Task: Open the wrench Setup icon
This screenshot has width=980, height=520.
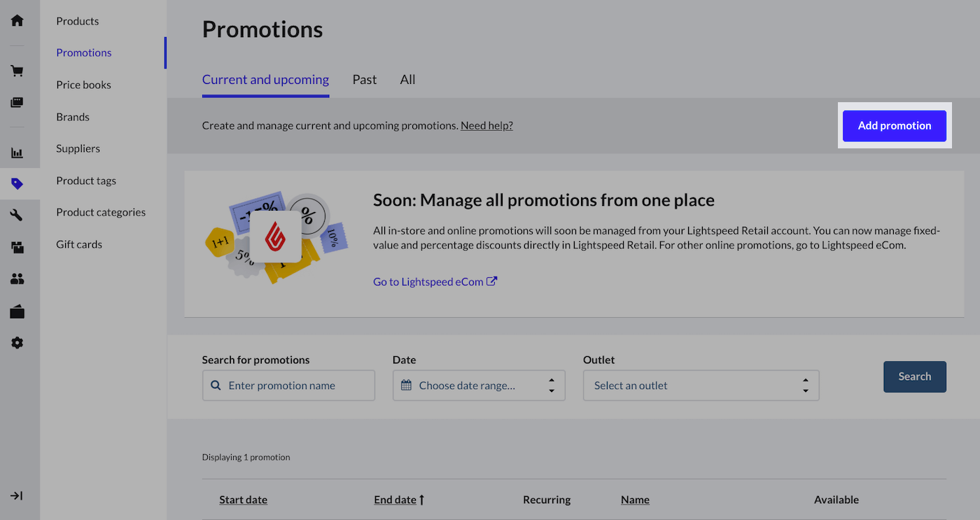Action: coord(17,216)
